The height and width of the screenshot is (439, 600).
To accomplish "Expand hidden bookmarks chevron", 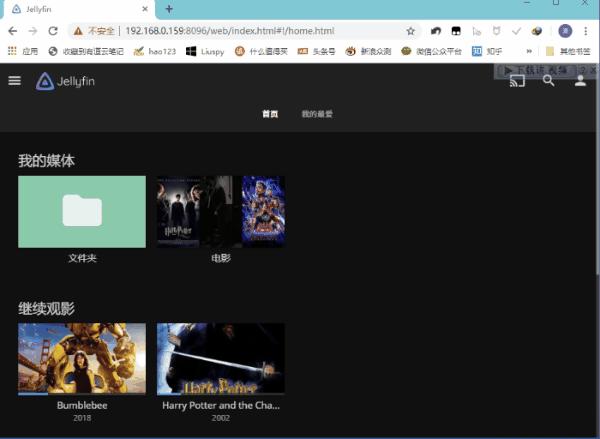I will pyautogui.click(x=529, y=51).
